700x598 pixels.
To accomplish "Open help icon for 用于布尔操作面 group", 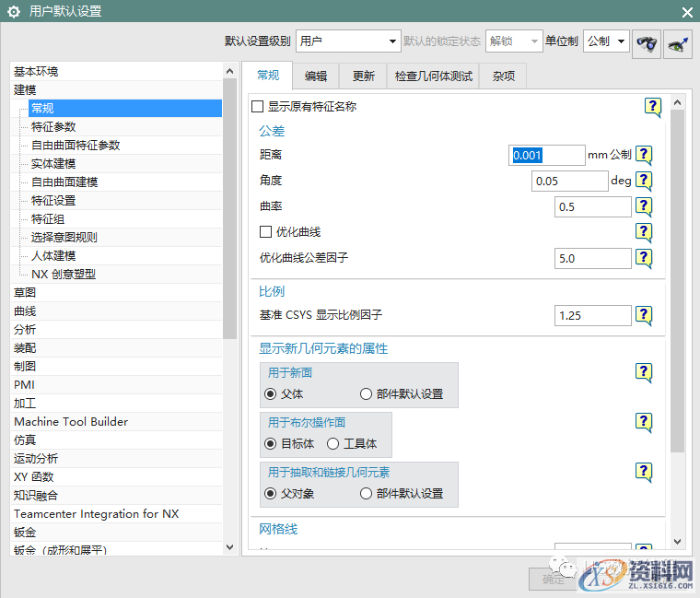I will click(644, 423).
